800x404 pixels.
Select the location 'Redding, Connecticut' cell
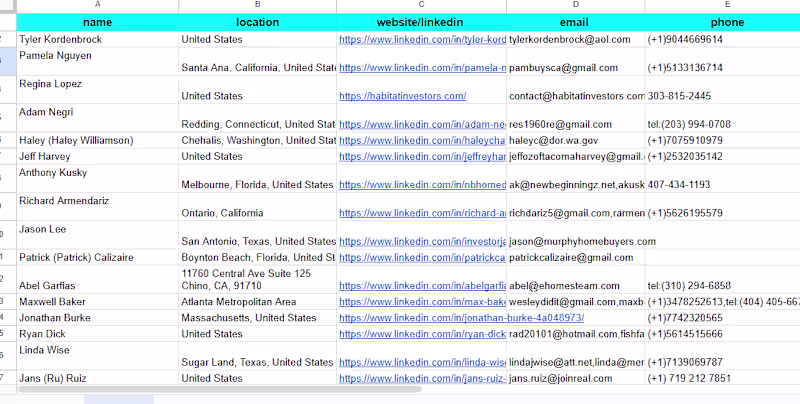coord(258,118)
